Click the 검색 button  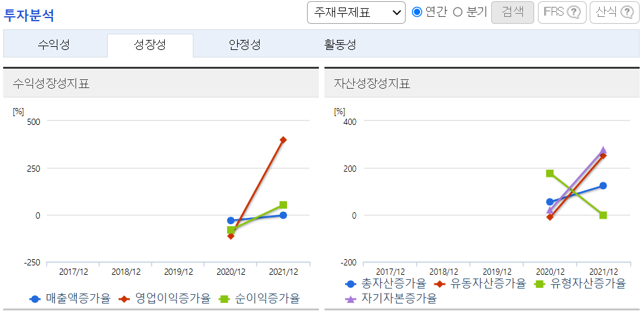tap(512, 12)
